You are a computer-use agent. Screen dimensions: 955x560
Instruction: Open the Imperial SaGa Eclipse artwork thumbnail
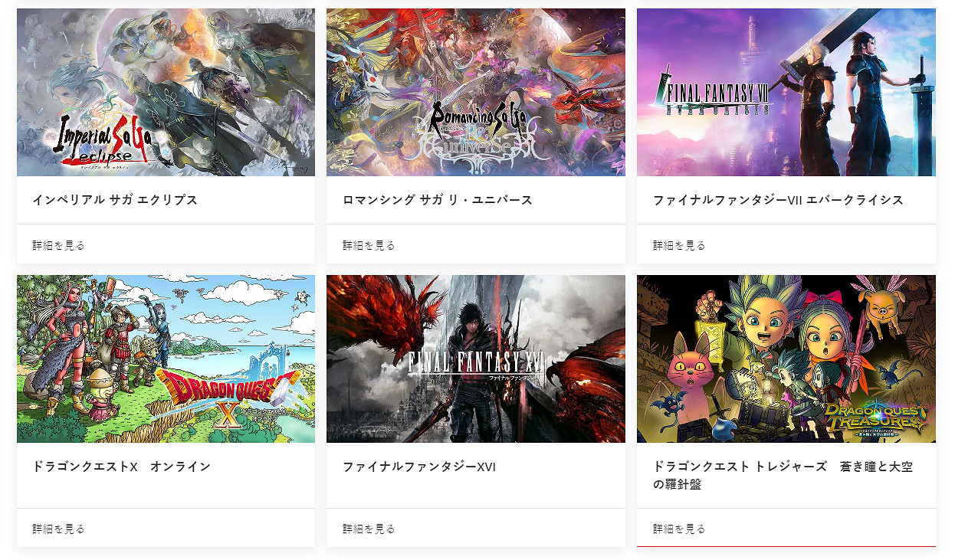(x=166, y=92)
